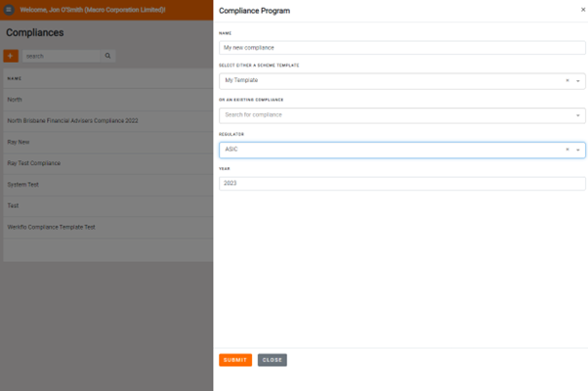Open Werkflo Compliance Template Test row
The width and height of the screenshot is (588, 391).
point(108,227)
